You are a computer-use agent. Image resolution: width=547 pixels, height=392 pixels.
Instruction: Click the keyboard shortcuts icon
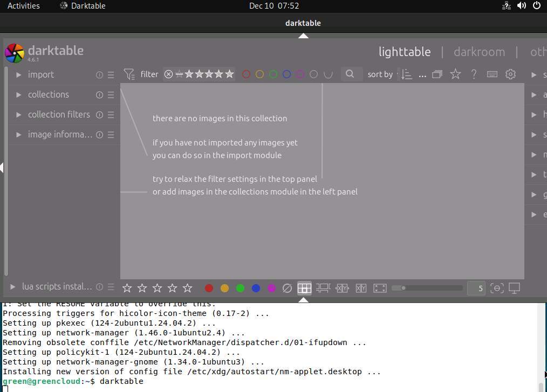(x=492, y=74)
